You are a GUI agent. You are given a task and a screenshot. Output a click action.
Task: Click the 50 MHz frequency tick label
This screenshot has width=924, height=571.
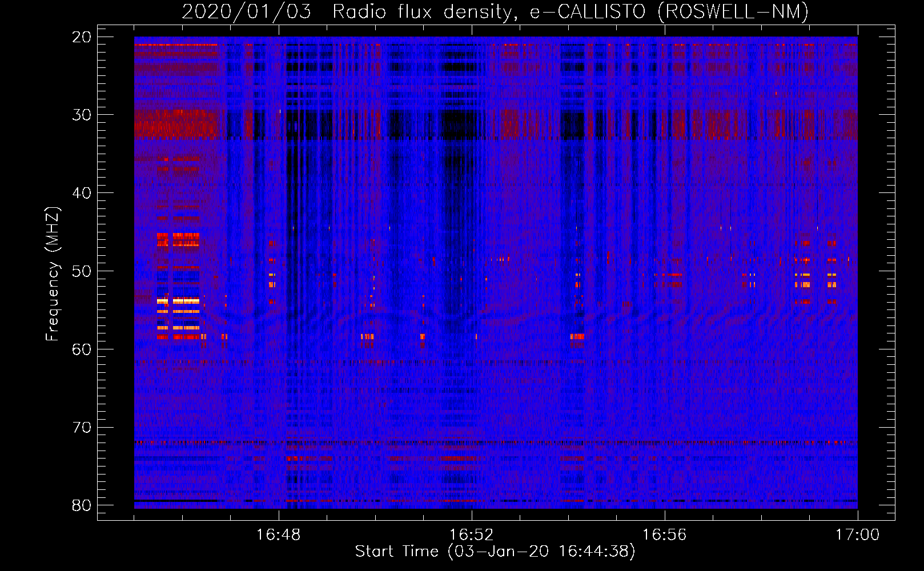[82, 271]
